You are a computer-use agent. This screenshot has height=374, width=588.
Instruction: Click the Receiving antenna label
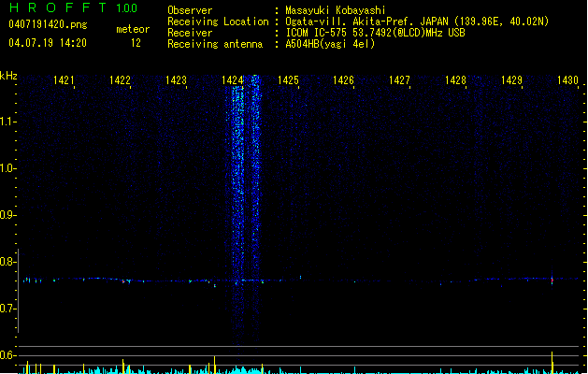click(x=215, y=44)
